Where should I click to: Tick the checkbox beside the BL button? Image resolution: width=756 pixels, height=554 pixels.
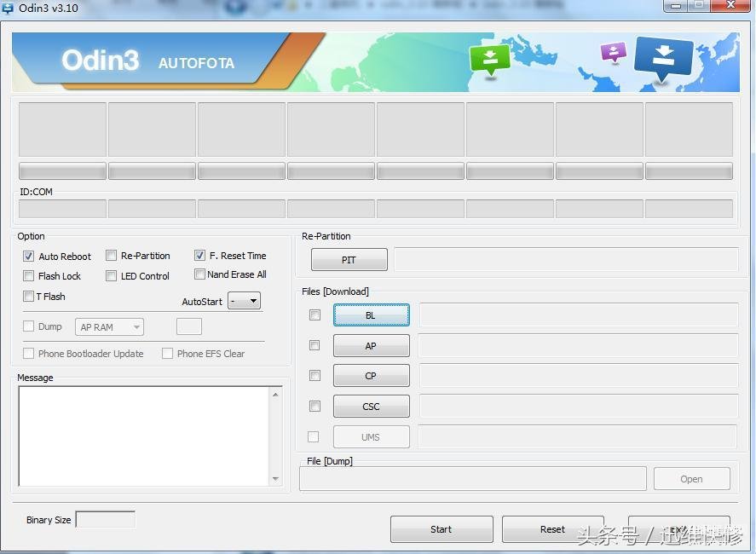315,315
